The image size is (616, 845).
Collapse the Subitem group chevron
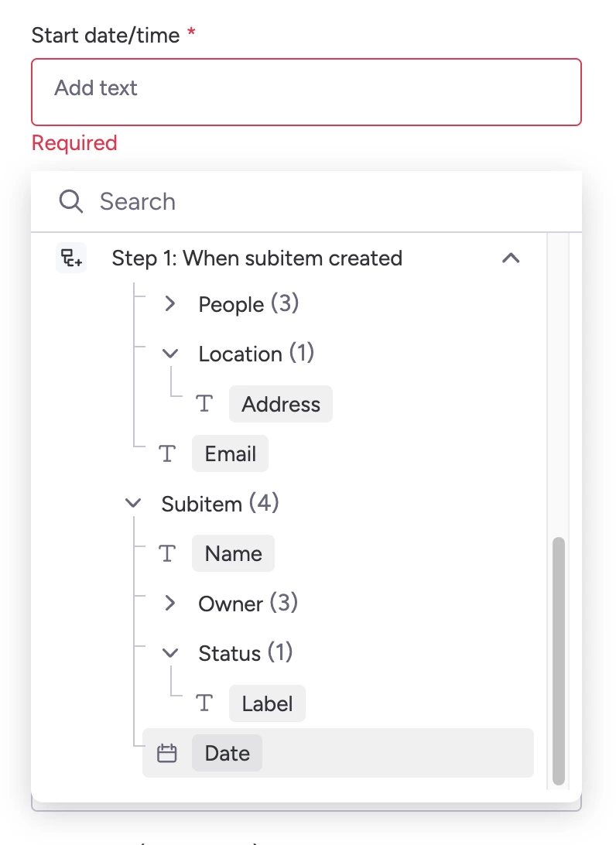coord(133,504)
